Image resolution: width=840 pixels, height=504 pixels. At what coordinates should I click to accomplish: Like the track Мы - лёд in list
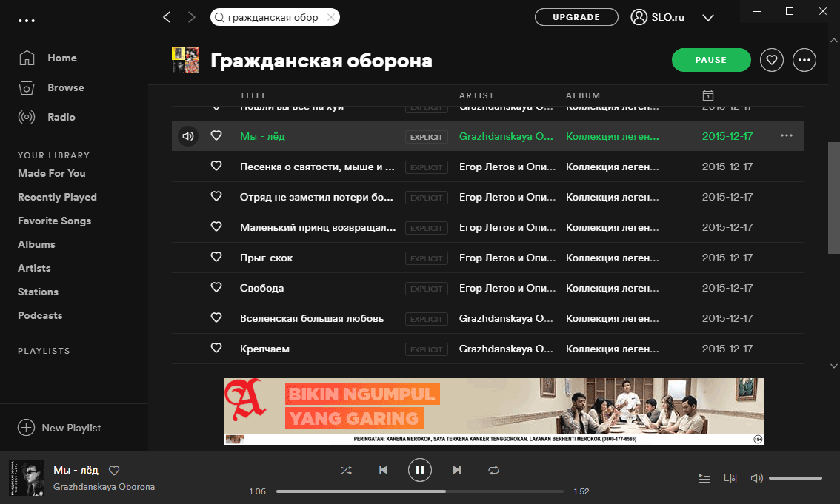point(216,136)
